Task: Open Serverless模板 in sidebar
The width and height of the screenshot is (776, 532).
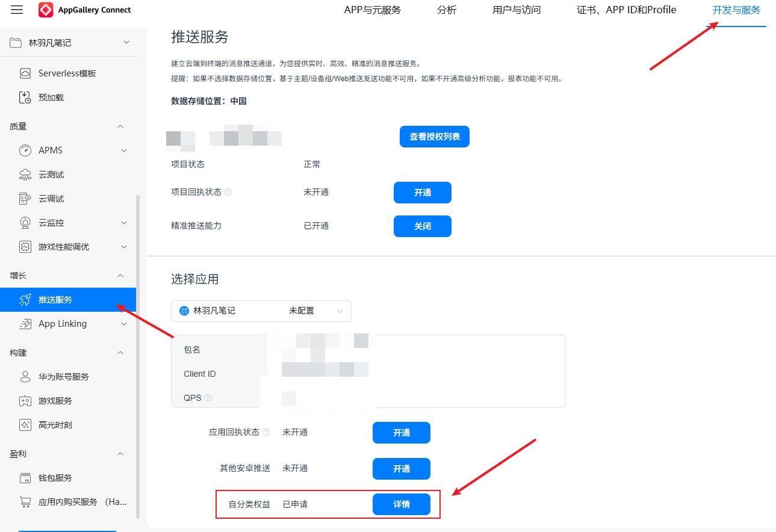Action: point(68,73)
